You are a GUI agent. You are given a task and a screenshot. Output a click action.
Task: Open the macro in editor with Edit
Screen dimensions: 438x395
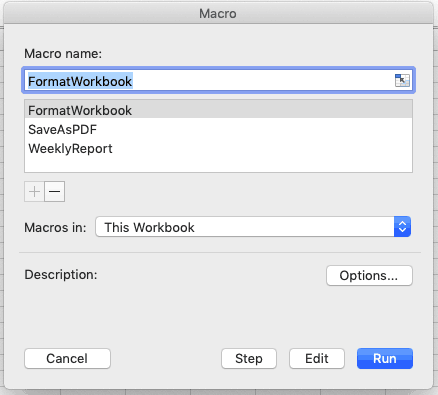click(317, 359)
